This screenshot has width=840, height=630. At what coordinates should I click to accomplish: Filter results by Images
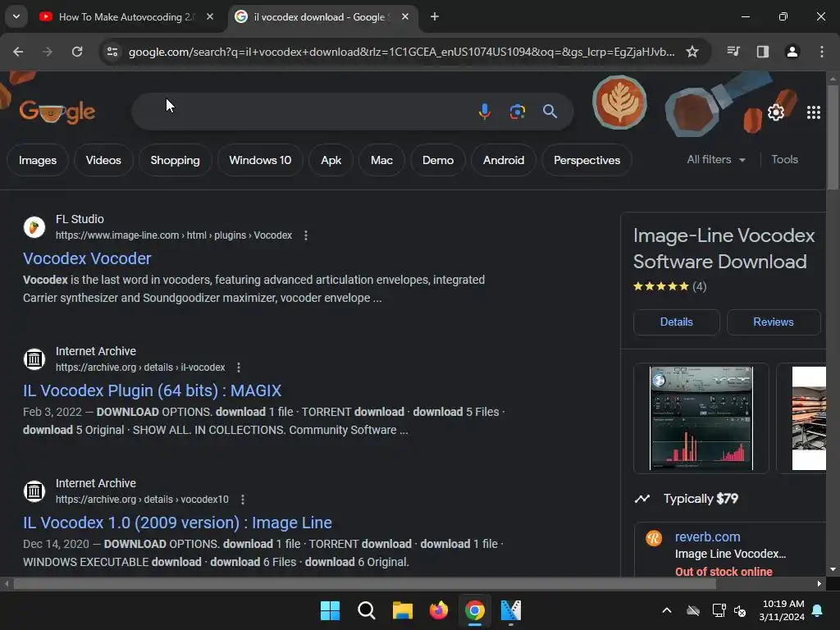[x=38, y=160]
